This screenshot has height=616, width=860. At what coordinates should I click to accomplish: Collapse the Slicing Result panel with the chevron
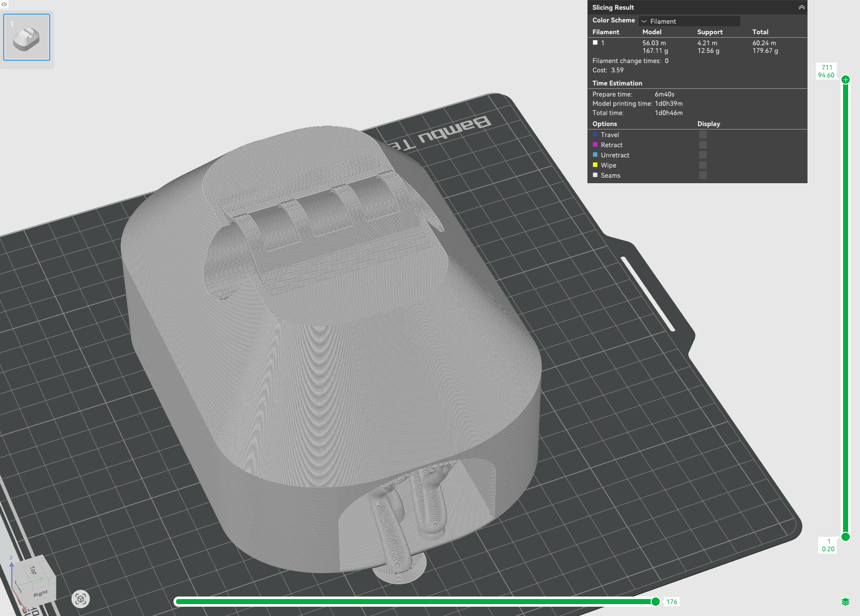click(x=802, y=7)
